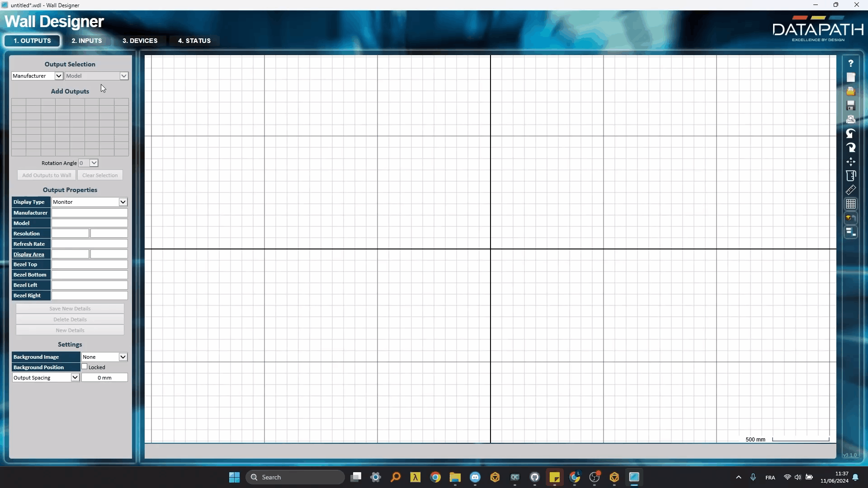This screenshot has width=868, height=488.
Task: Save wall with floppy disk icon
Action: point(850,105)
